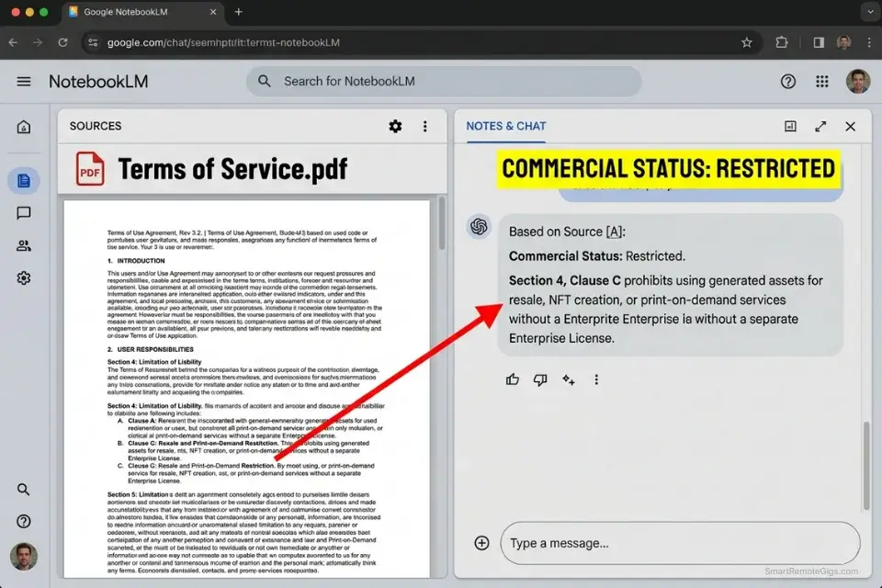Image resolution: width=882 pixels, height=588 pixels.
Task: Click the plus attach button by message box
Action: pyautogui.click(x=481, y=543)
